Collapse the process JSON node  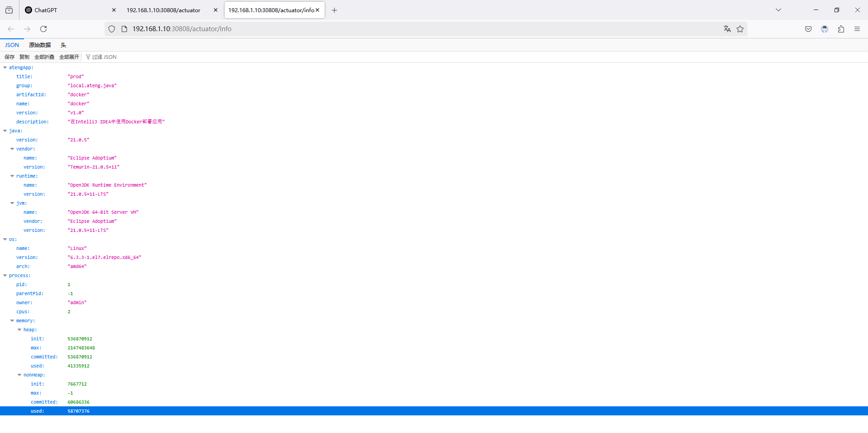5,276
